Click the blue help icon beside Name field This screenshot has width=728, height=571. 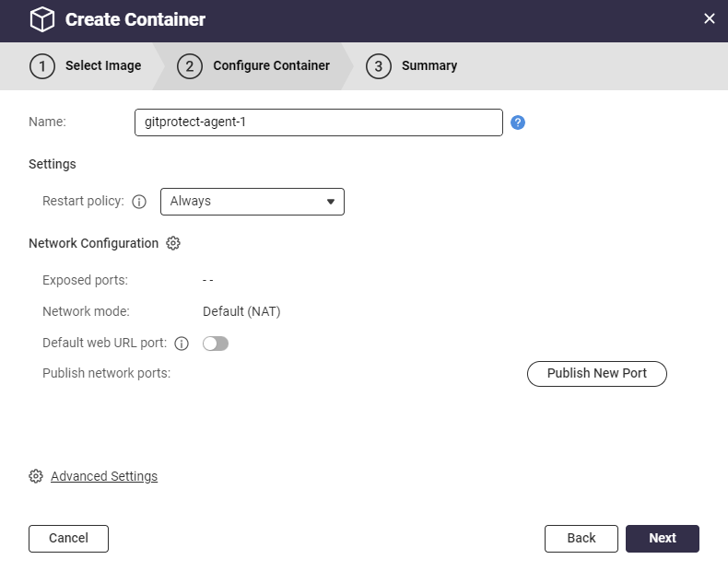click(518, 122)
